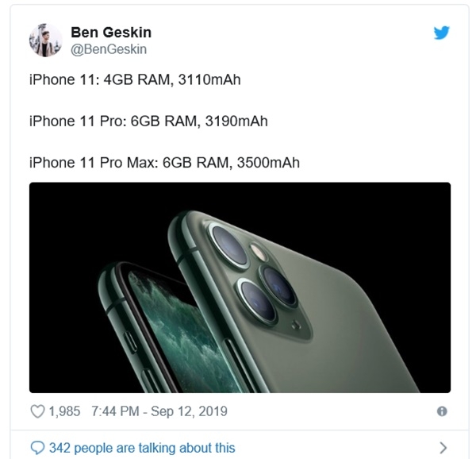This screenshot has height=459, width=476.
Task: Open Ben Geskin's profile picture
Action: tap(45, 40)
